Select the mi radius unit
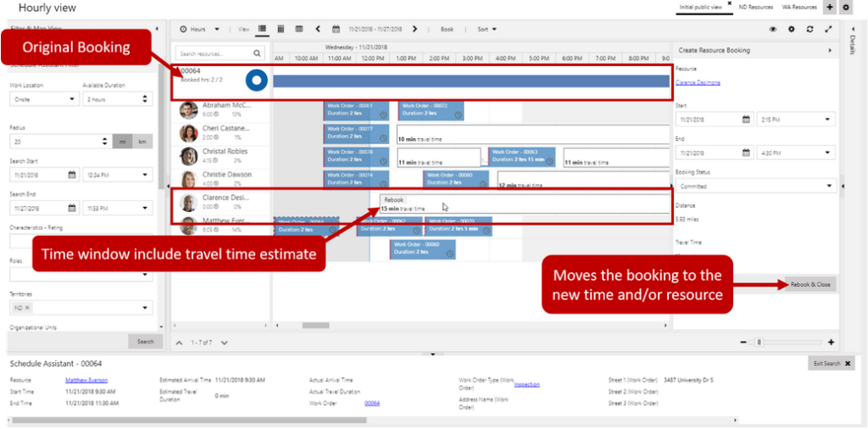 [x=123, y=142]
